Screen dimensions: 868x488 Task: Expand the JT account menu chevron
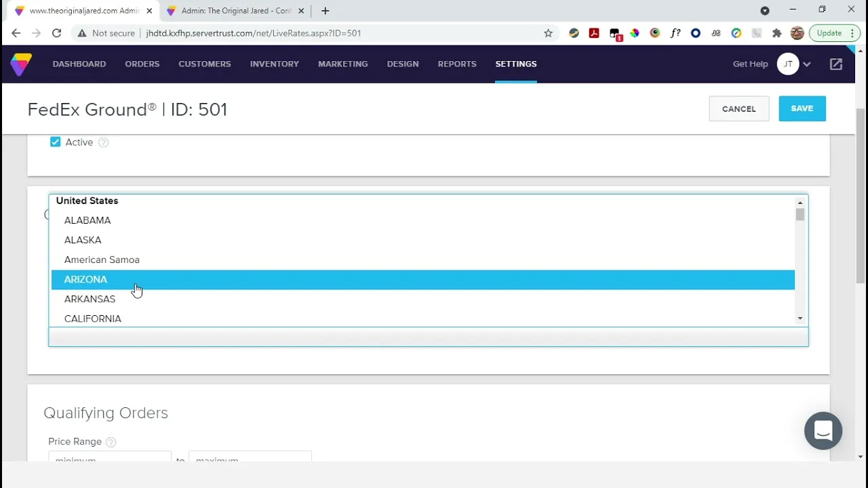807,64
